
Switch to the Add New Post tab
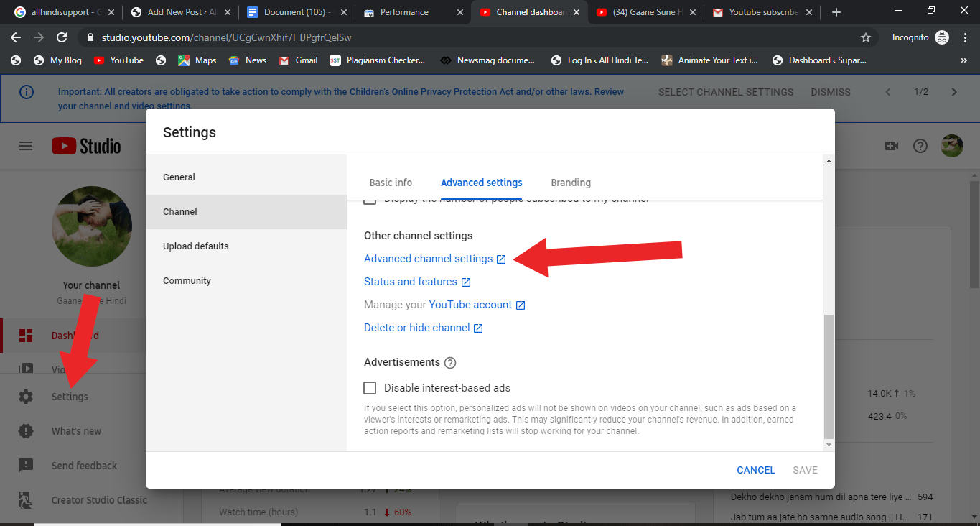(x=180, y=12)
